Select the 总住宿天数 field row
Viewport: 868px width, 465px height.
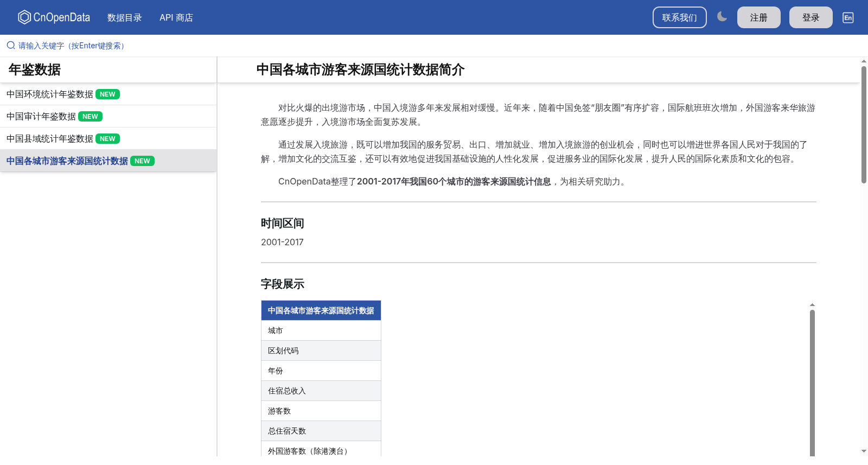[321, 431]
